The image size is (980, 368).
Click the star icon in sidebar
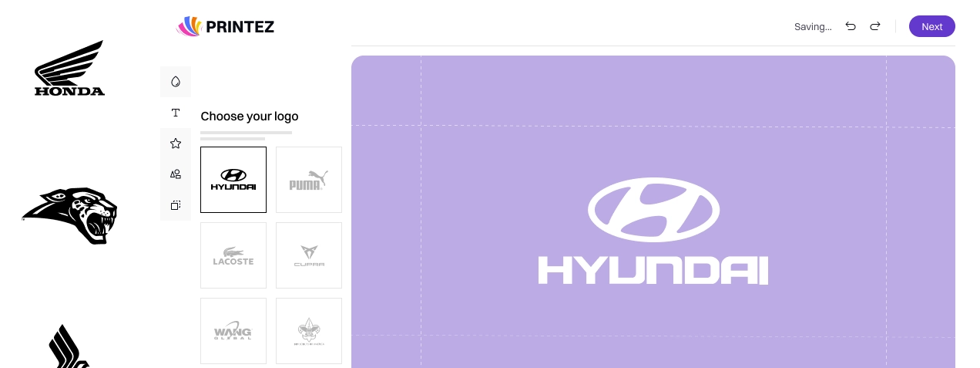176,143
